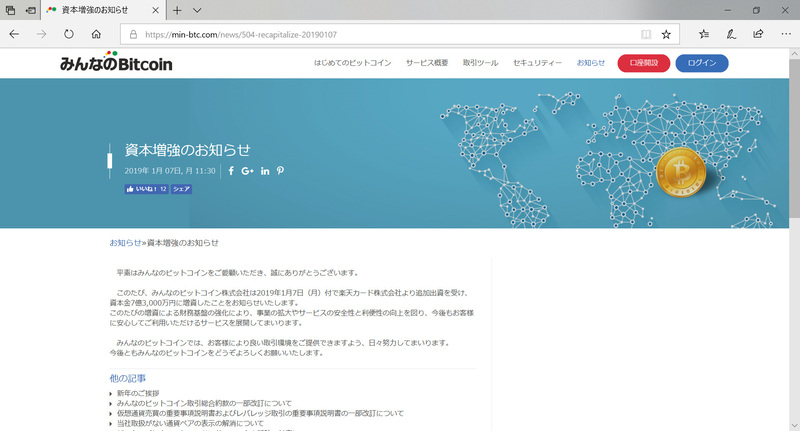The height and width of the screenshot is (431, 800).
Task: Share article on Pinterest icon
Action: 280,171
